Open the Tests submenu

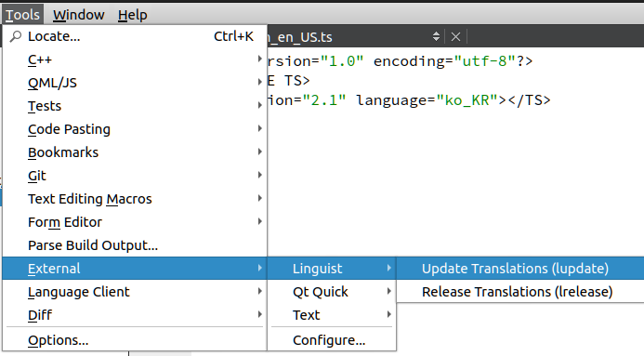135,106
